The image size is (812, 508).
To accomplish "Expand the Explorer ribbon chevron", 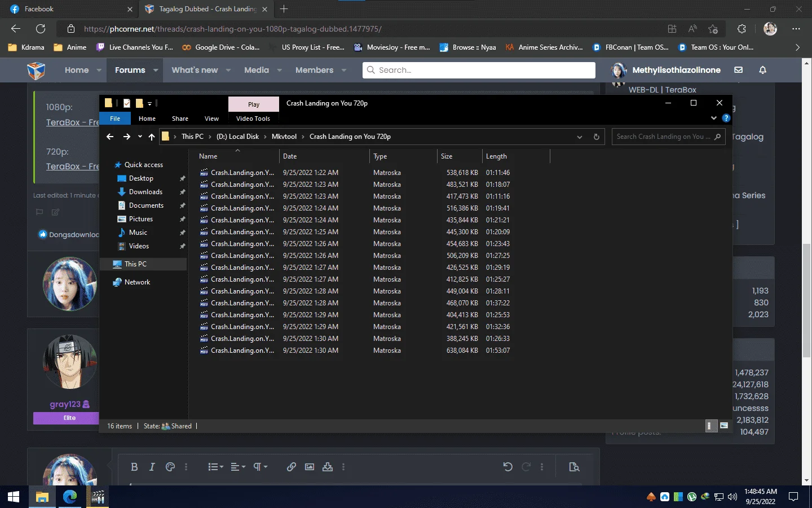I will pyautogui.click(x=714, y=118).
